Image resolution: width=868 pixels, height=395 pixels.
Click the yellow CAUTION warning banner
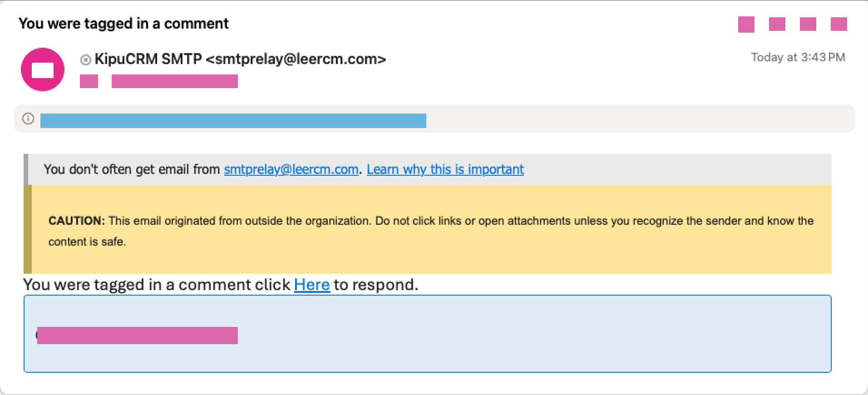pos(431,231)
